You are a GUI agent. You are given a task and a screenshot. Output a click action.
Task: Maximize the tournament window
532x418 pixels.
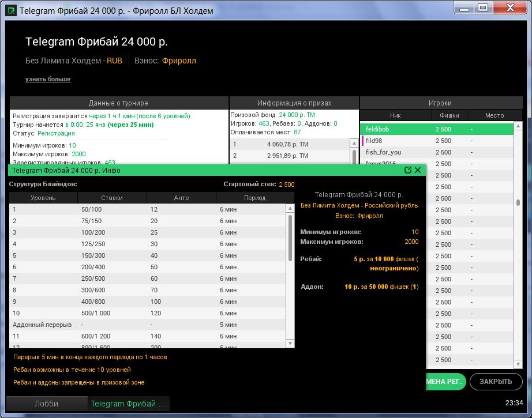[483, 7]
